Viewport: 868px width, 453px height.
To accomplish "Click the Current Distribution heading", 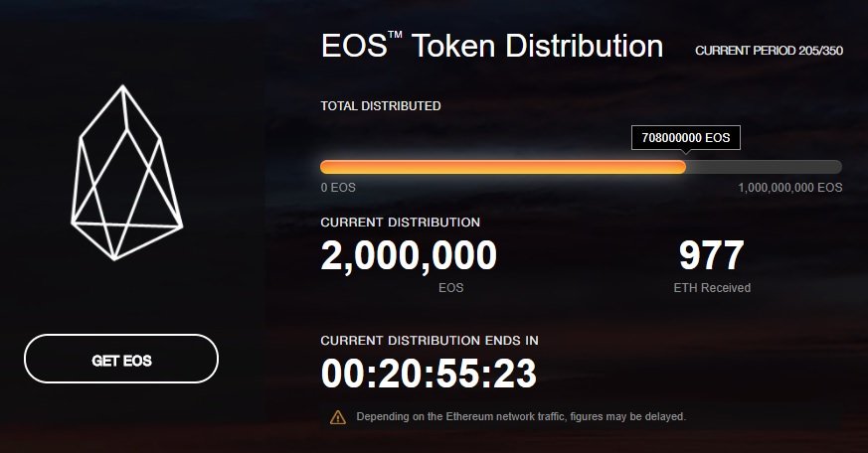I will (400, 223).
